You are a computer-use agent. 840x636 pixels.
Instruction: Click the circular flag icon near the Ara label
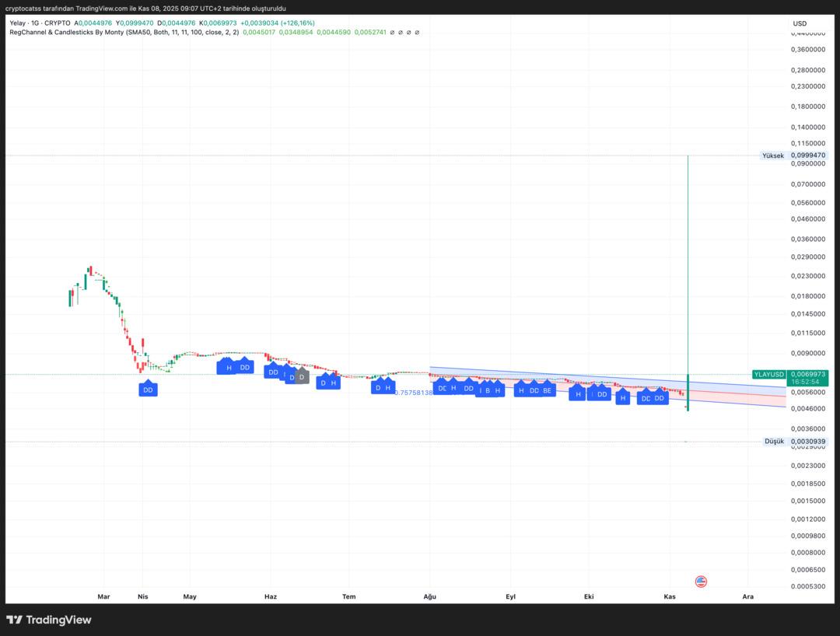701,581
